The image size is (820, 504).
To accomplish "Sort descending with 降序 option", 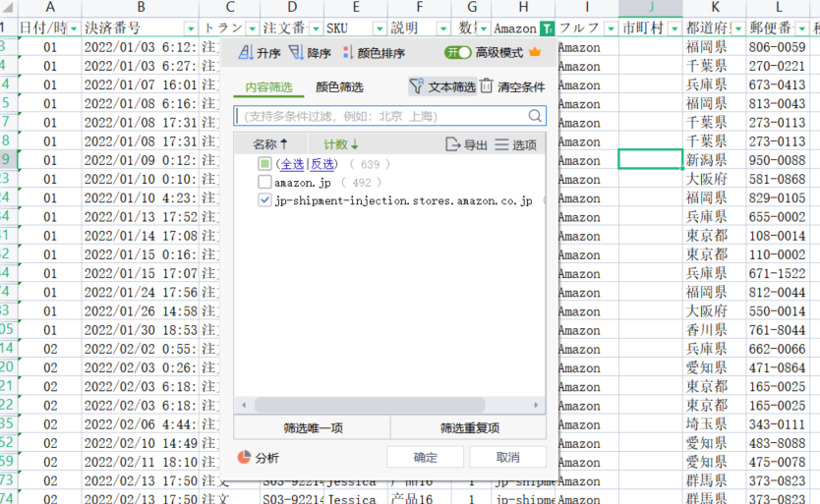I will click(310, 53).
